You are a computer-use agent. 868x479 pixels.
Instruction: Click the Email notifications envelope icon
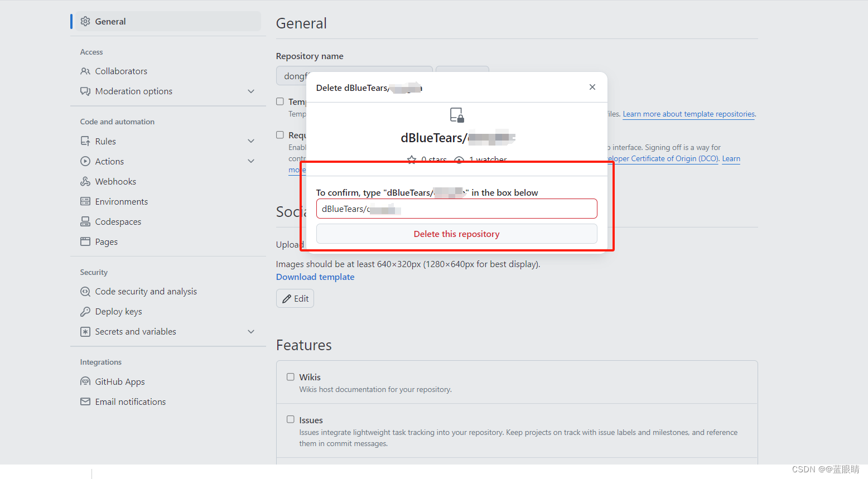coord(85,401)
